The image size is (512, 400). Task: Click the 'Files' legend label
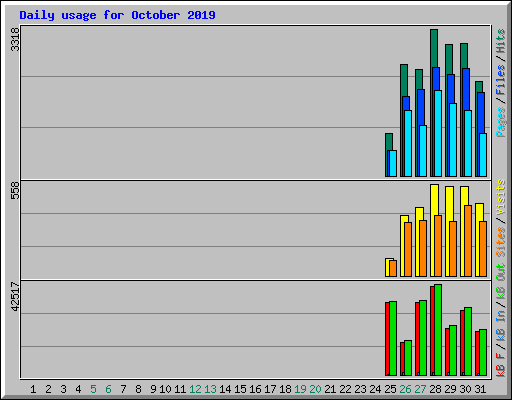pyautogui.click(x=500, y=80)
